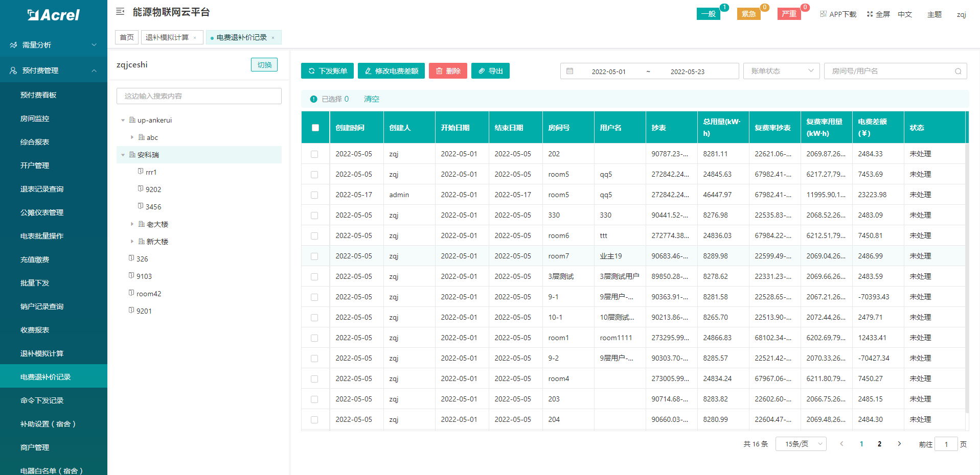Collapse the up-ankerui tree node
Image resolution: width=980 pixels, height=475 pixels.
[x=123, y=121]
